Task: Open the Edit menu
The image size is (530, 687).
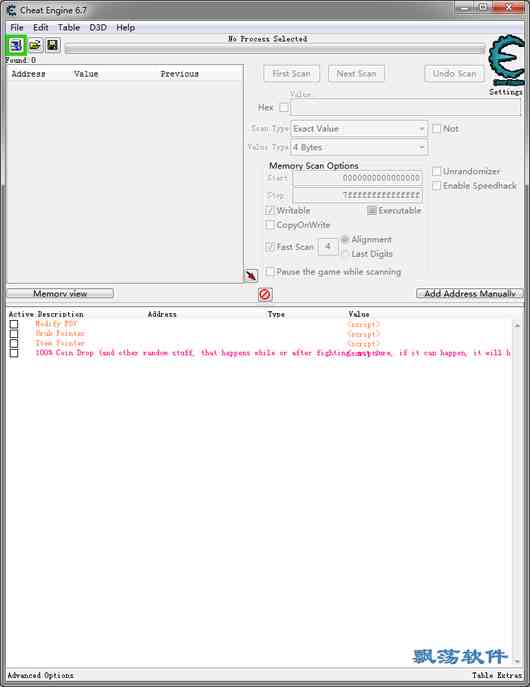Action: point(41,28)
